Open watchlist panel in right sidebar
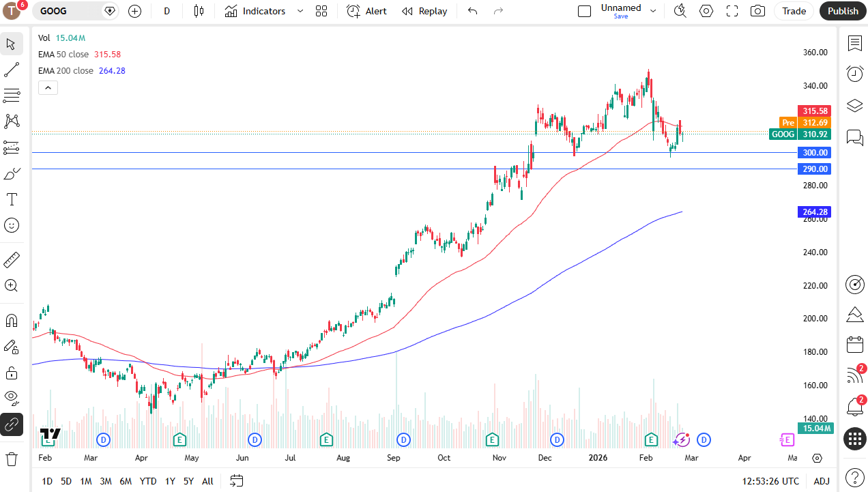868x492 pixels. pyautogui.click(x=855, y=44)
